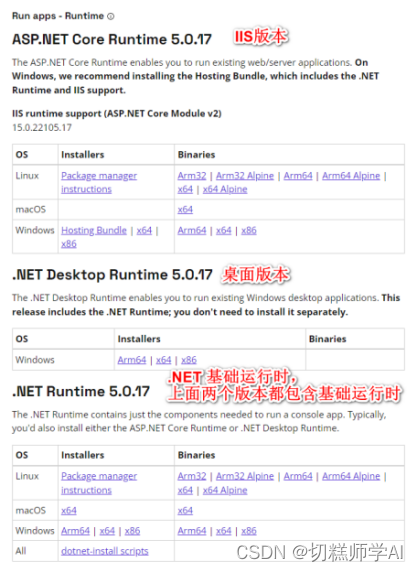Download Windows x64 binary for .NET Runtime
The height and width of the screenshot is (572, 418).
[224, 531]
